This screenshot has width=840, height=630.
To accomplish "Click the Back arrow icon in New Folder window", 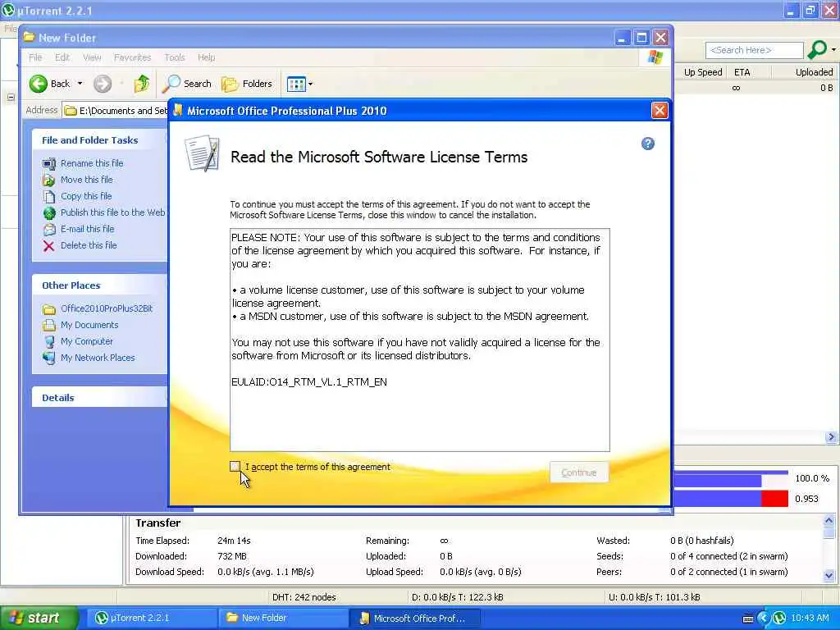I will point(39,84).
